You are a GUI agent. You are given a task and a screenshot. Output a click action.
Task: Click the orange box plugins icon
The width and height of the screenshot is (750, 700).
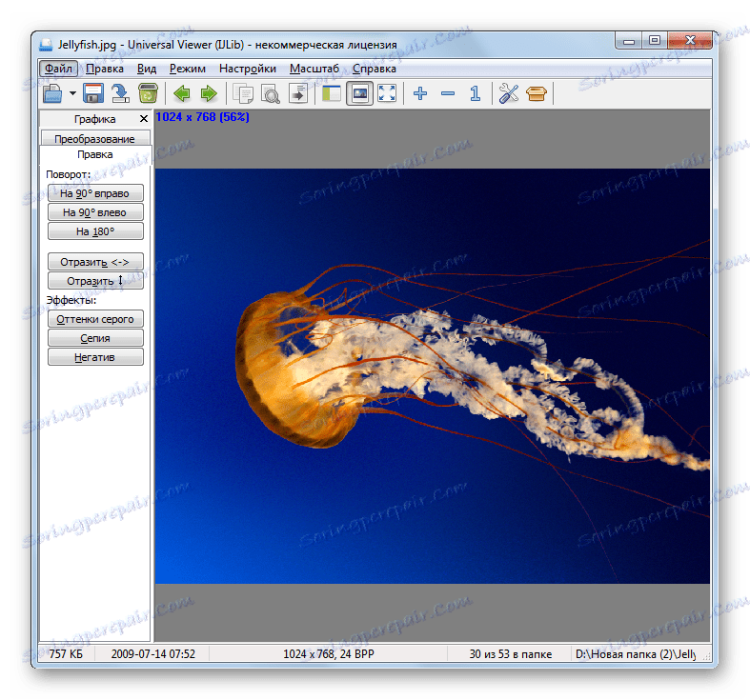537,93
